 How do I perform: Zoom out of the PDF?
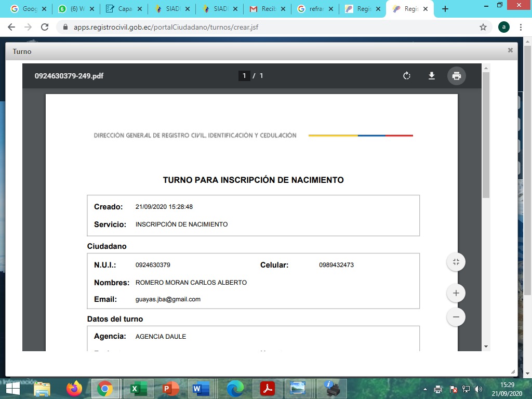456,317
